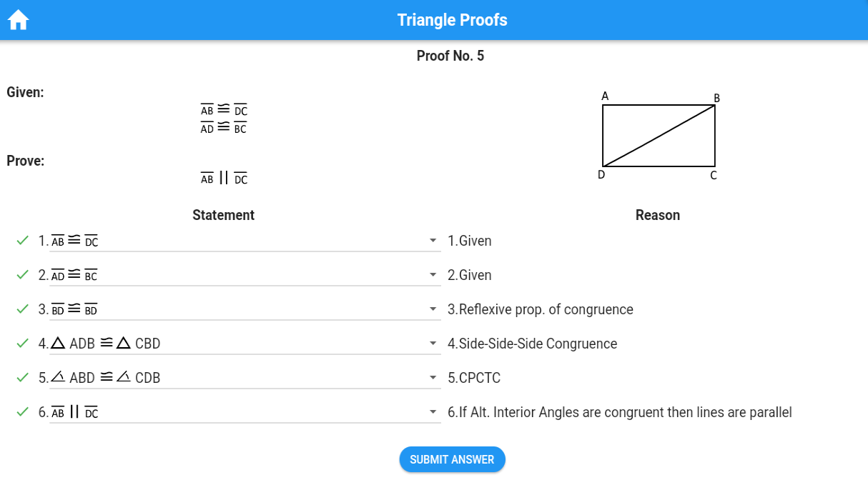Open dropdown arrow for statement 3
The height and width of the screenshot is (490, 868).
tap(433, 310)
